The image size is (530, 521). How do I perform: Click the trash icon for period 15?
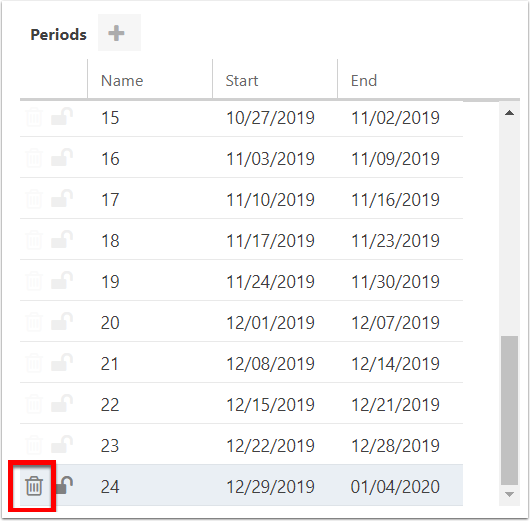[34, 117]
